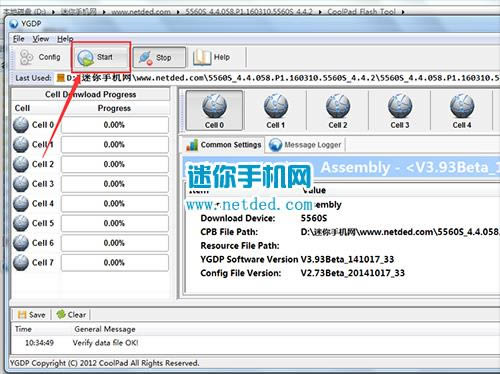The height and width of the screenshot is (374, 500).
Task: Open the Config toolbar button
Action: (x=40, y=57)
